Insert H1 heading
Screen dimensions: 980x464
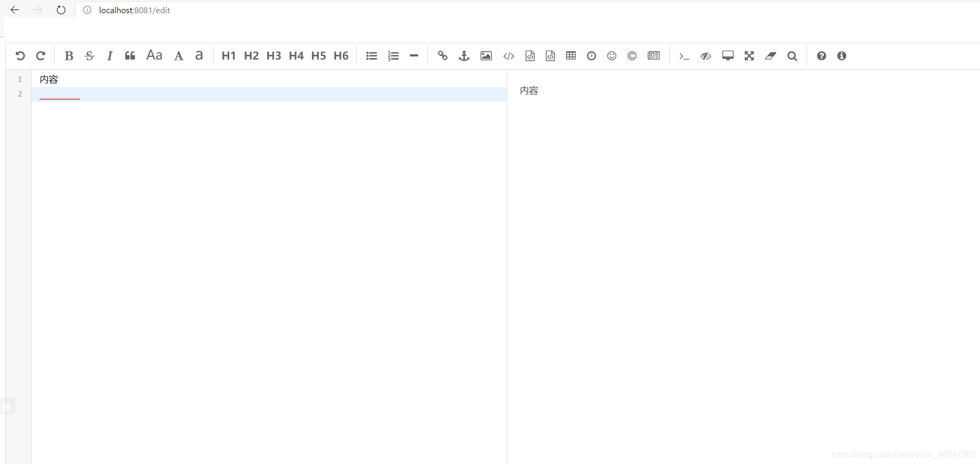point(229,56)
